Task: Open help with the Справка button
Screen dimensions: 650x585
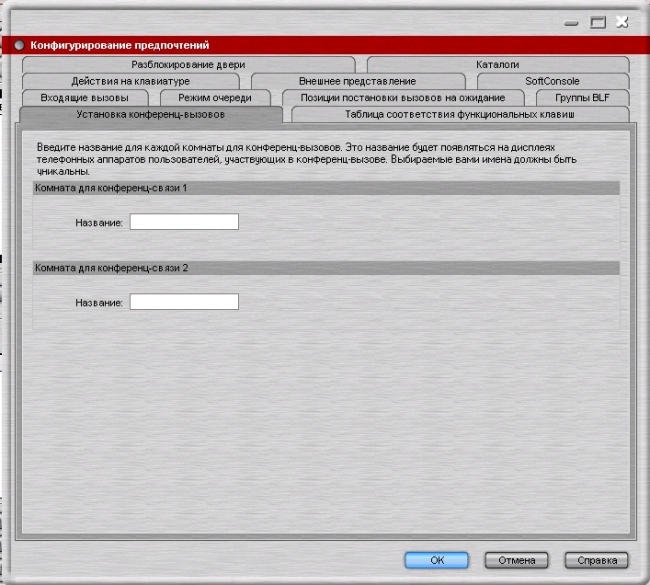Action: coord(597,560)
